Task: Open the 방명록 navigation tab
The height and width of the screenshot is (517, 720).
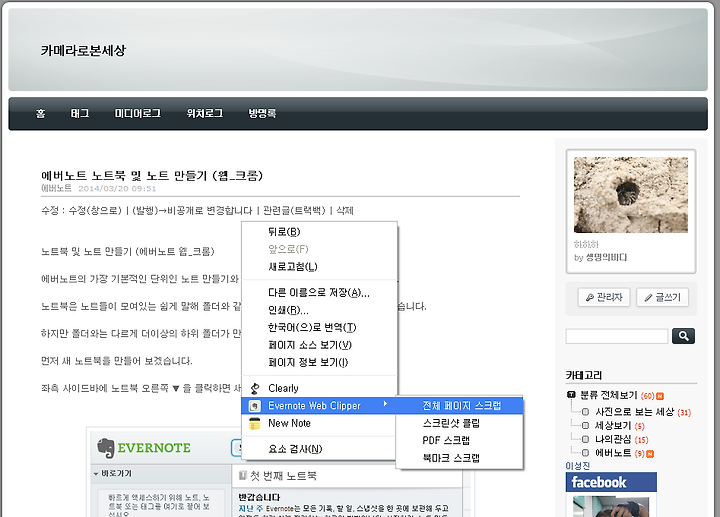Action: tap(262, 113)
